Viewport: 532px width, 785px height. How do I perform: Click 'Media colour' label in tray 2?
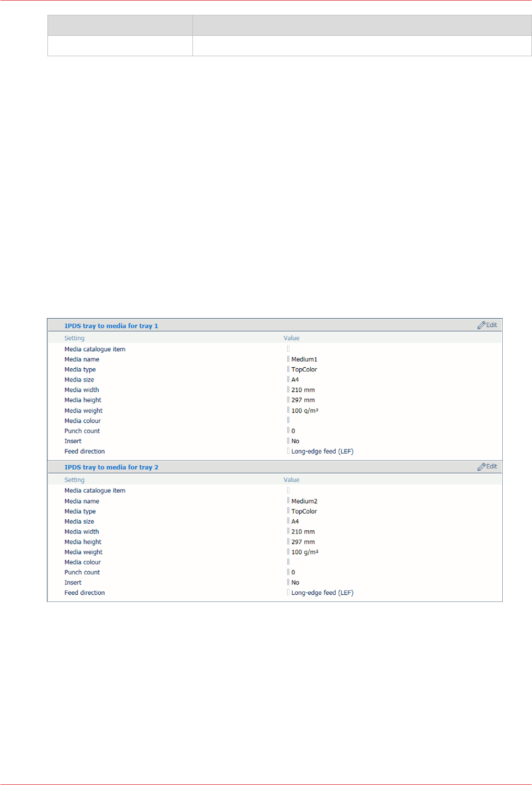pos(83,562)
